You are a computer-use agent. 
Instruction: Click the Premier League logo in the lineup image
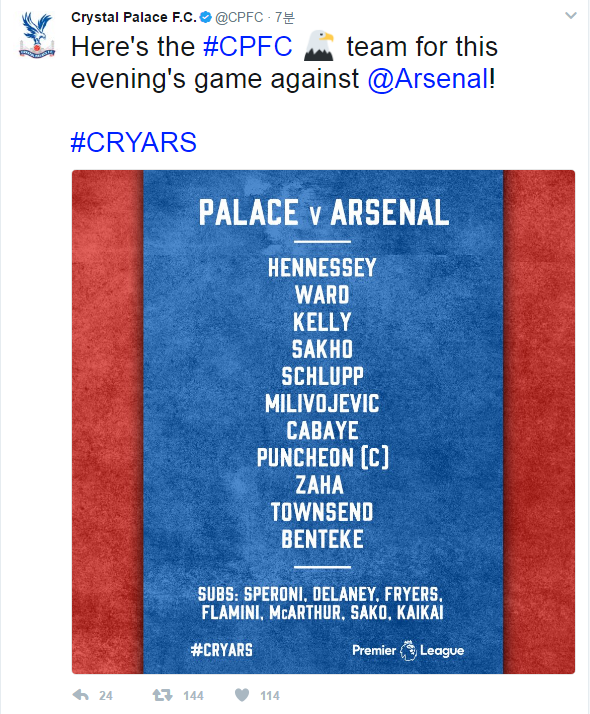coord(408,650)
